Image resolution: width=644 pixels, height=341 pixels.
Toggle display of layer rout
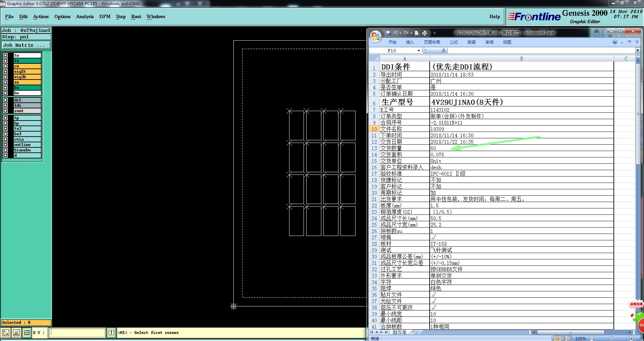pyautogui.click(x=5, y=111)
